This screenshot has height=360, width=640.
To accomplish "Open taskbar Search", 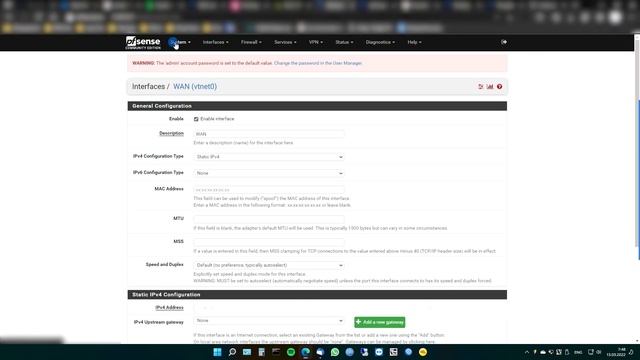I will (x=232, y=352).
